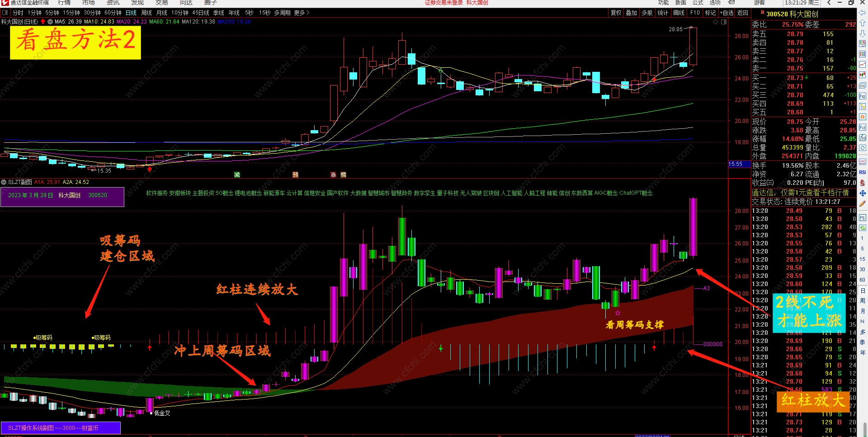Click the red S icon in sidebar

(863, 183)
